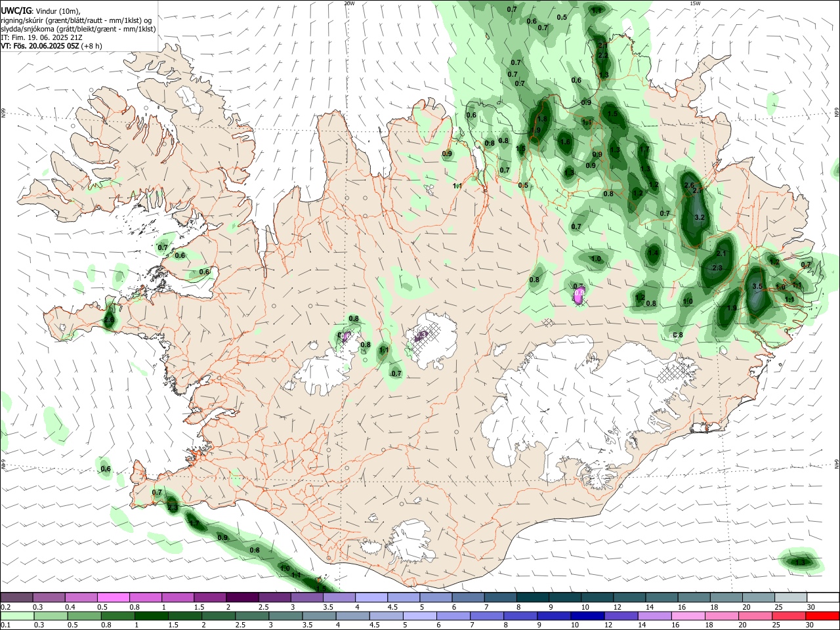Screen dimensions: 840x630
Task: Click the "UWC/IG: Vindur (10m)" title line
Action: click(41, 11)
